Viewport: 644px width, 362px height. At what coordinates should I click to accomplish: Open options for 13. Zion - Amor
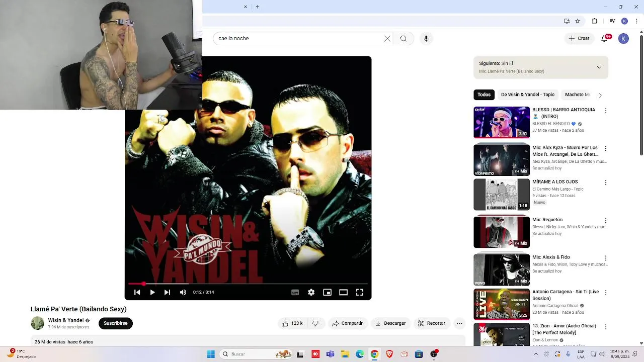coord(606,327)
